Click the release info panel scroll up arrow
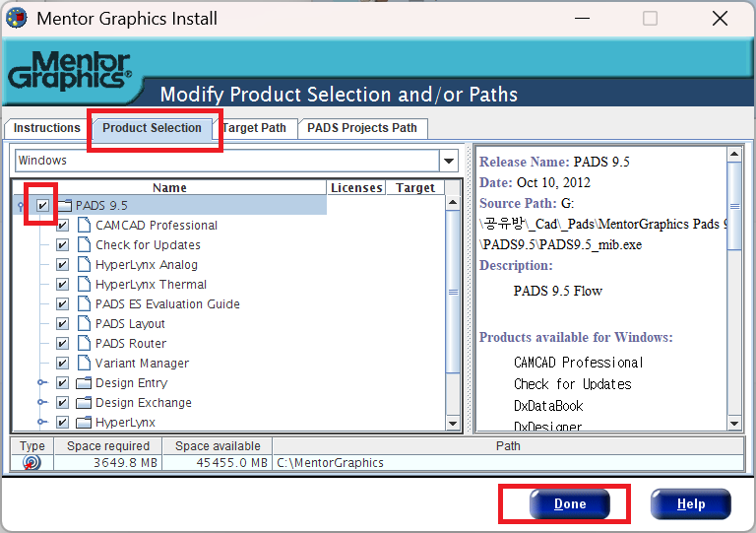756x533 pixels. click(x=734, y=155)
